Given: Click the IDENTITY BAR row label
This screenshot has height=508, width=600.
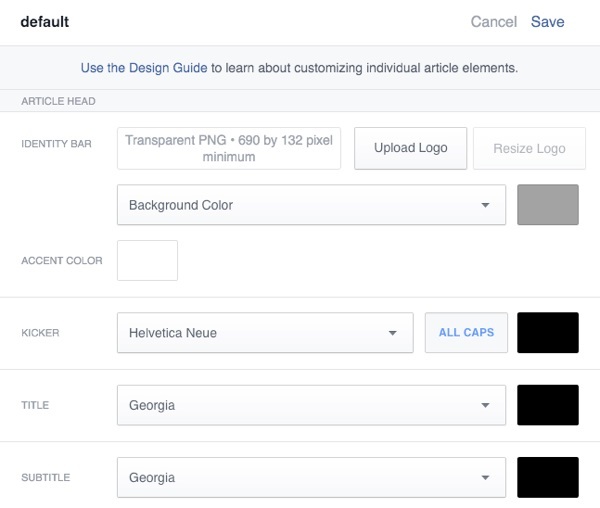Looking at the screenshot, I should (x=56, y=145).
